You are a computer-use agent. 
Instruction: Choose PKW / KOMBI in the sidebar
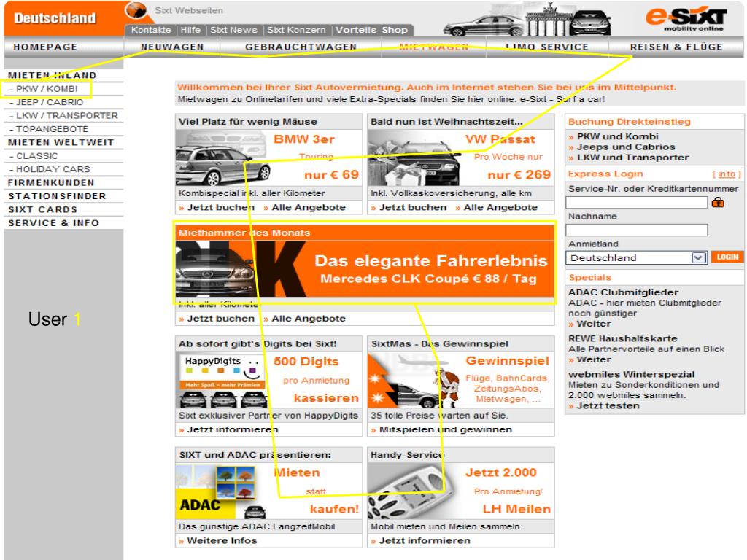pos(47,88)
